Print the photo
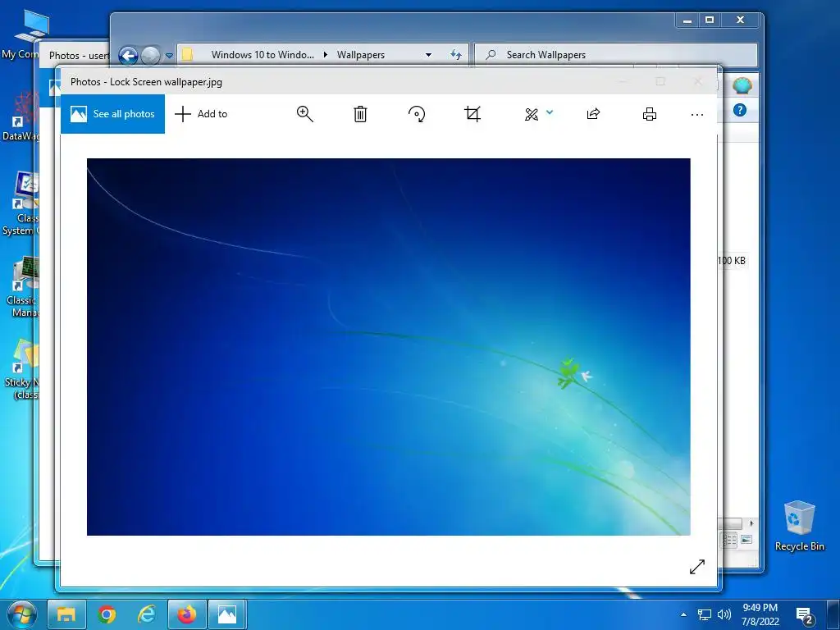The image size is (840, 630). coord(650,113)
